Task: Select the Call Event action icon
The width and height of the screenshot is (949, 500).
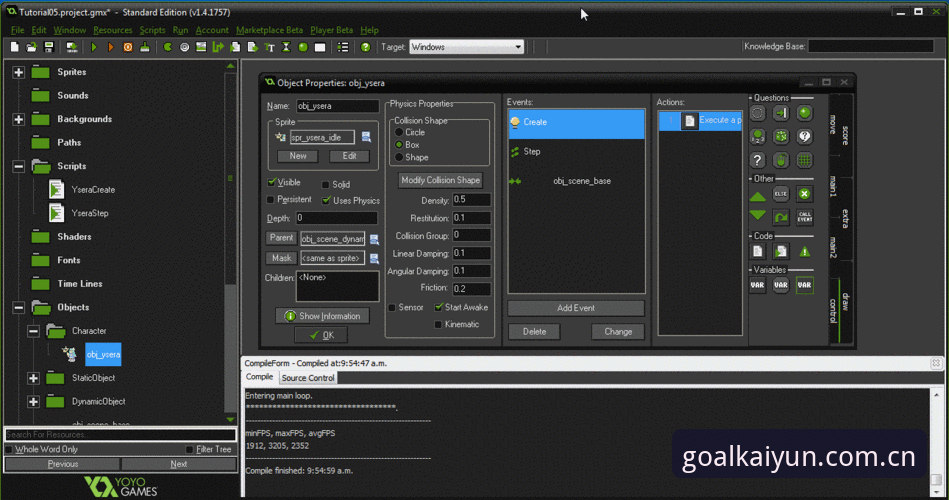Action: [804, 217]
